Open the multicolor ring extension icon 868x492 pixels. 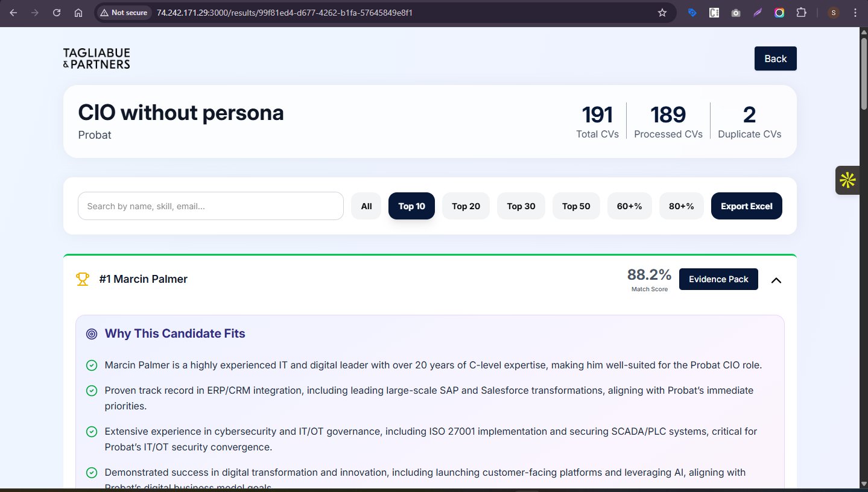pyautogui.click(x=779, y=13)
